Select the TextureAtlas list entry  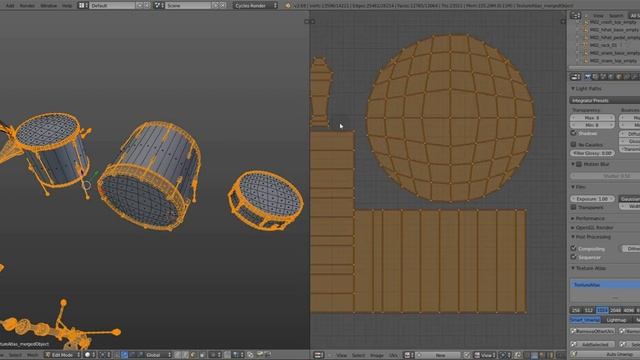pos(605,284)
